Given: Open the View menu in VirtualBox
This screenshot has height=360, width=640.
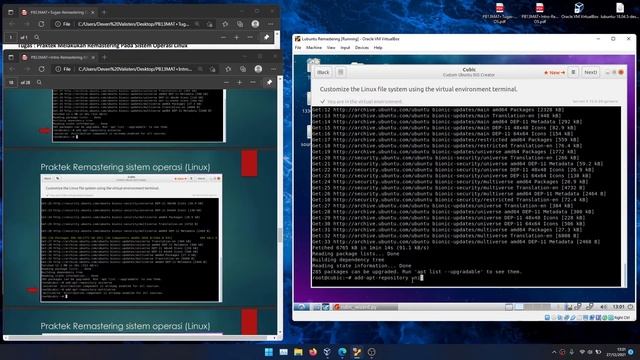Looking at the screenshot, I should point(331,48).
